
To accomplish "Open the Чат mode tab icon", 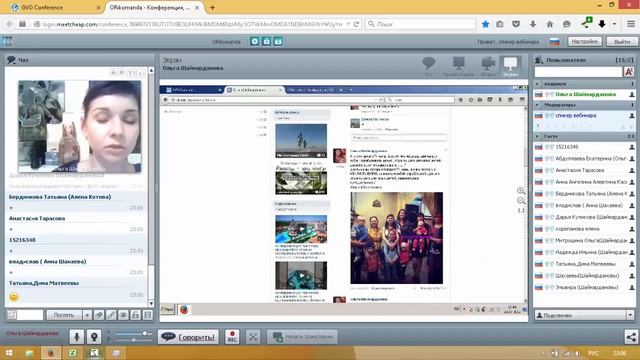I will [429, 66].
